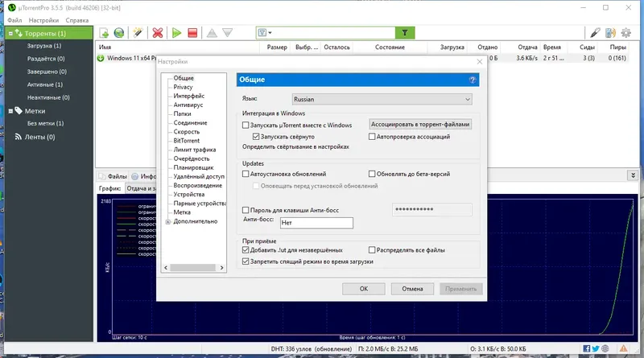Sort torrents by Состояние column header

[x=390, y=47]
